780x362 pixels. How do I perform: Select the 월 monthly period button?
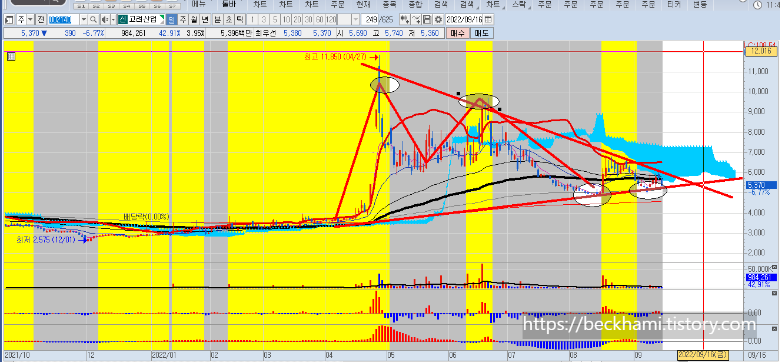(x=194, y=20)
